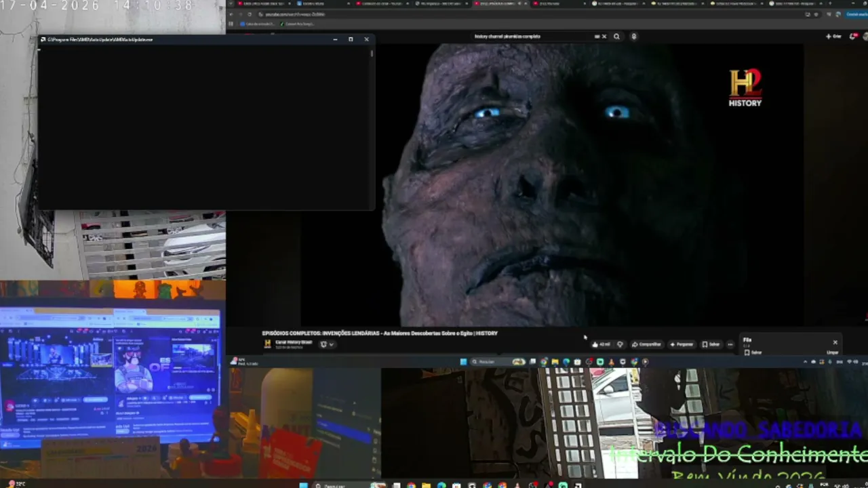Click Salvar in the Fila queue panel
The width and height of the screenshot is (868, 488).
coord(753,352)
